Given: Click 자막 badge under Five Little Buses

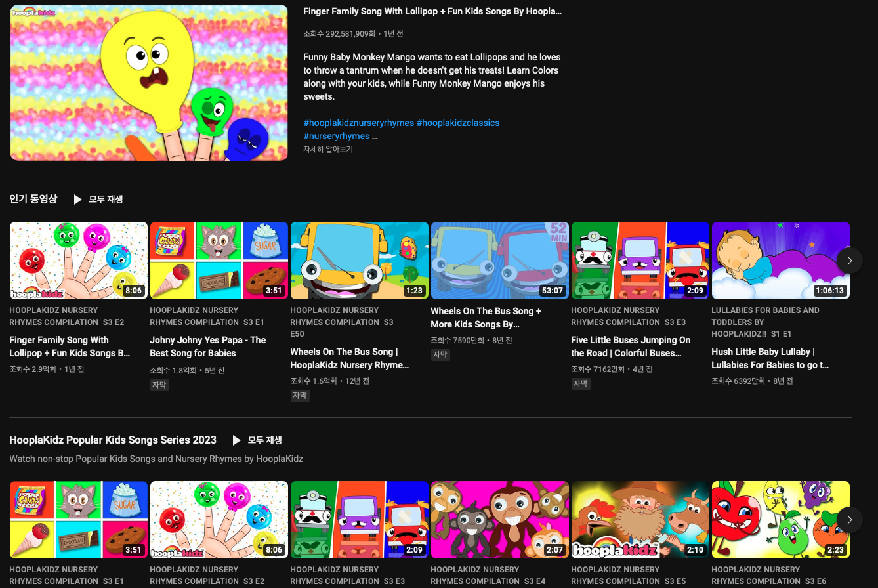Looking at the screenshot, I should (581, 384).
